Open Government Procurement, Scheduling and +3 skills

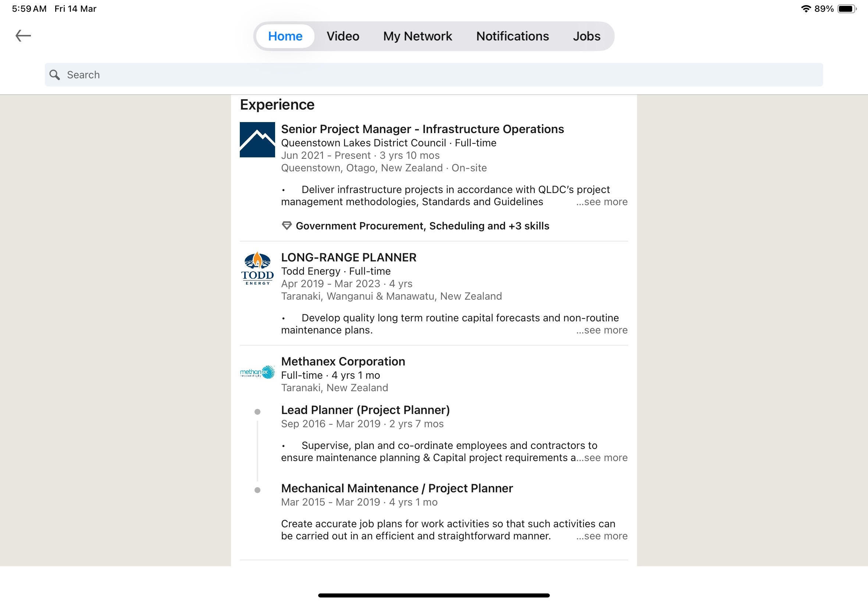pos(422,226)
